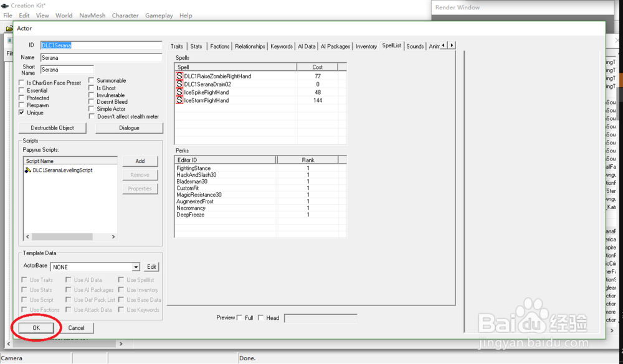623x364 pixels.
Task: Switch to the AI Packages tab
Action: click(x=335, y=47)
